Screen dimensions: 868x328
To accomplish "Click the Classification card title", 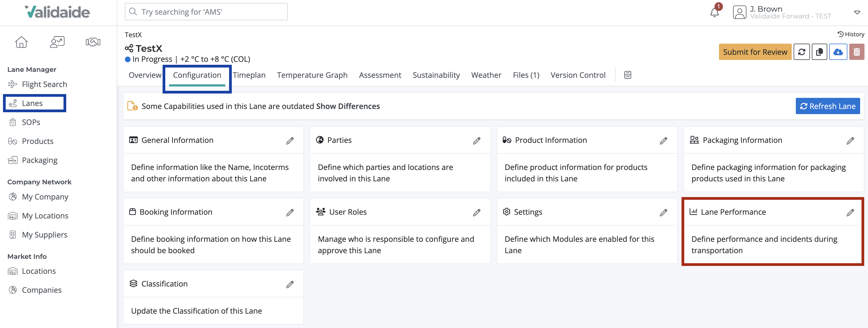I will coord(164,284).
